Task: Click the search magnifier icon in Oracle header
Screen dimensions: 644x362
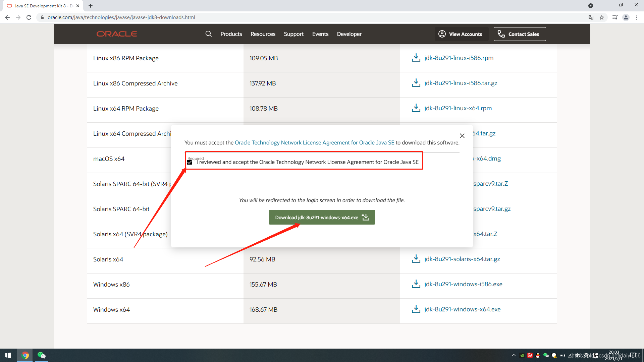Action: click(208, 34)
